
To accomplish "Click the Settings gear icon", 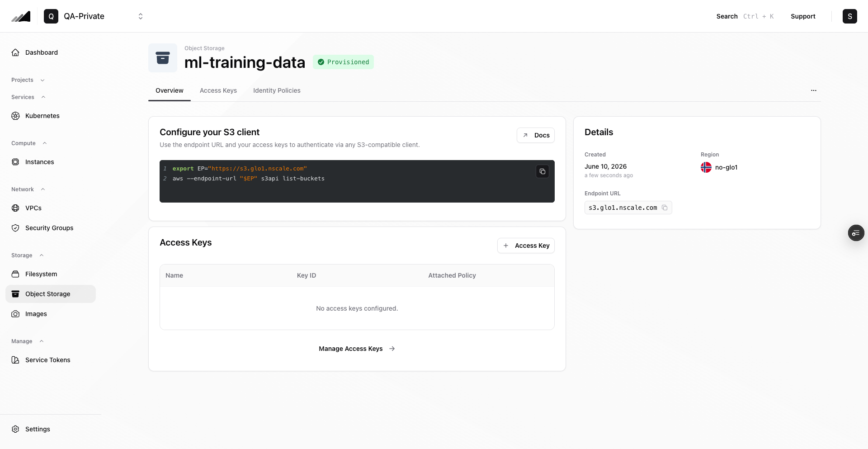I will [x=15, y=429].
